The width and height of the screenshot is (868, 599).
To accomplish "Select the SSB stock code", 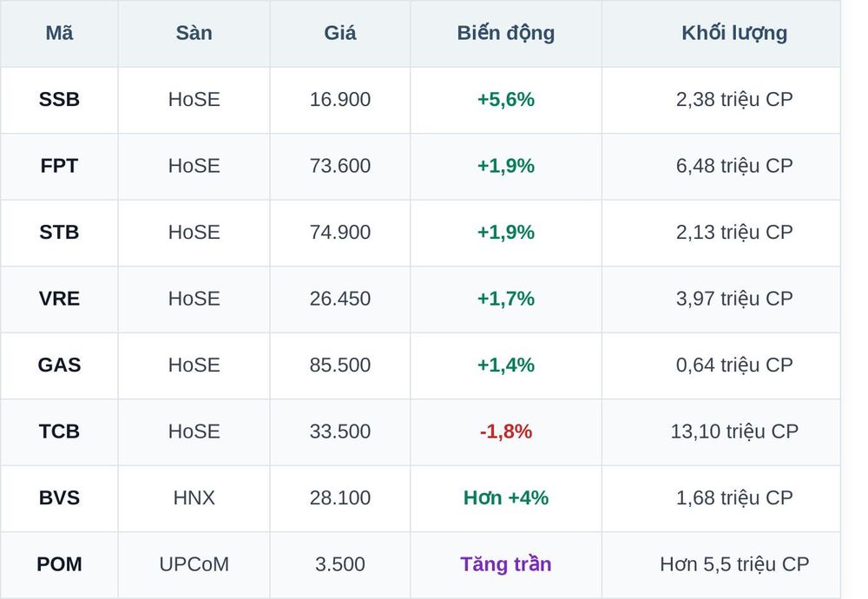I will (x=59, y=100).
